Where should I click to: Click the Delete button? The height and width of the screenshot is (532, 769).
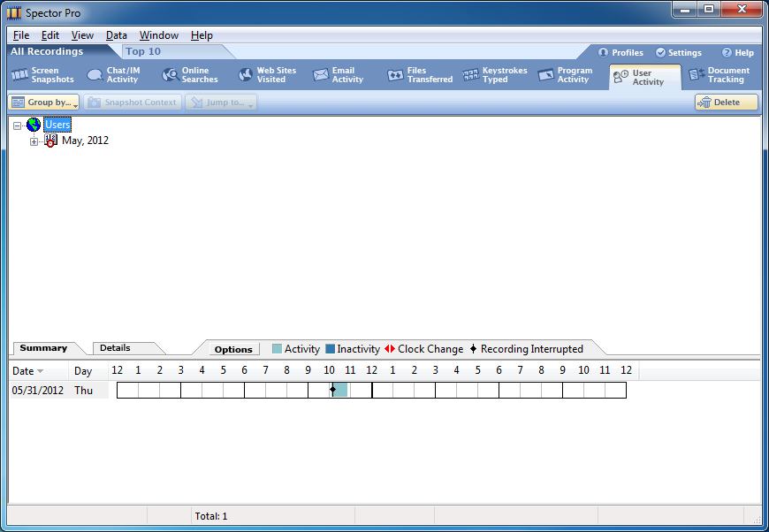726,103
